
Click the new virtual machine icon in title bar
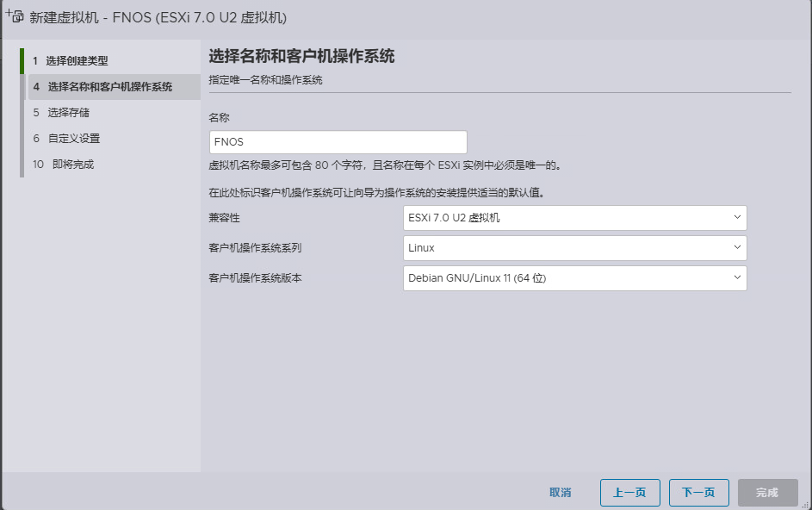click(x=15, y=16)
